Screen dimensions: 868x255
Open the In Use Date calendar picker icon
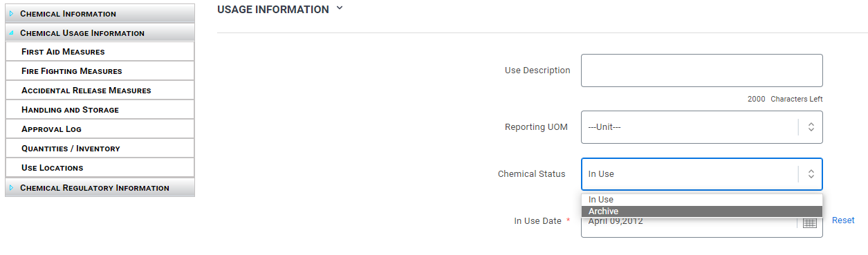pos(810,223)
